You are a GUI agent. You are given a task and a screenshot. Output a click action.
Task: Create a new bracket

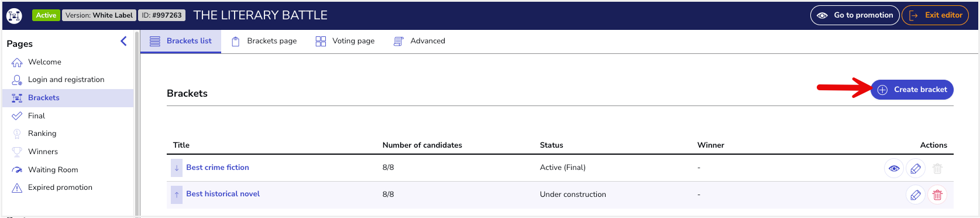click(x=912, y=90)
